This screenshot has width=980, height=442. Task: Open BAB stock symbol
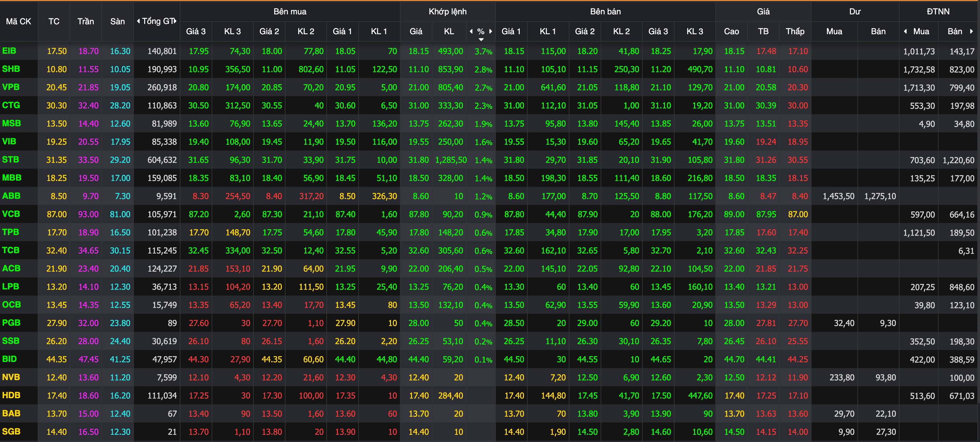pyautogui.click(x=11, y=413)
